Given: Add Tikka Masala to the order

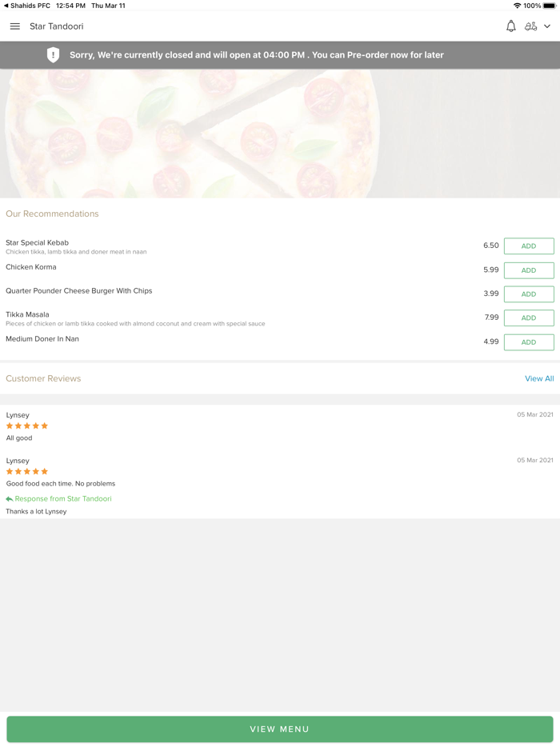Looking at the screenshot, I should (529, 318).
